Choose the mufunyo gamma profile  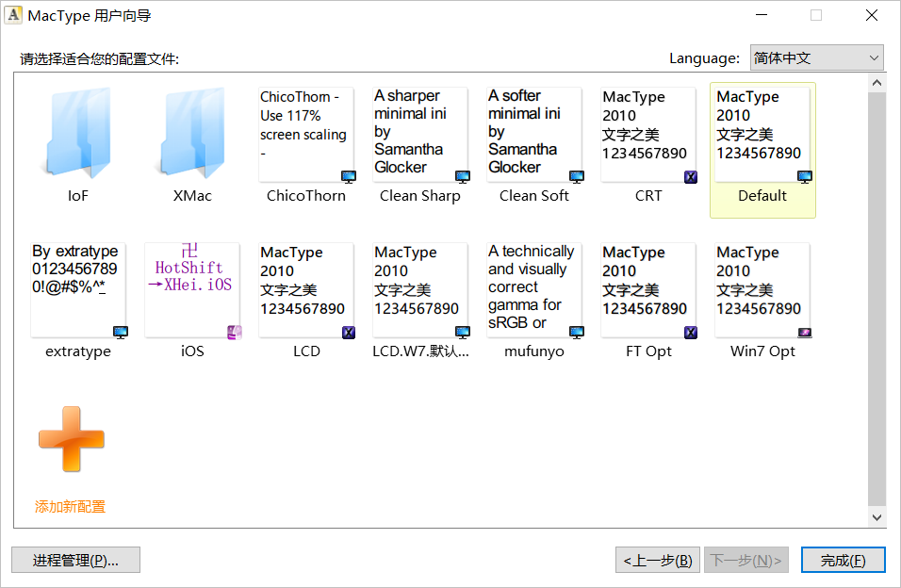534,290
